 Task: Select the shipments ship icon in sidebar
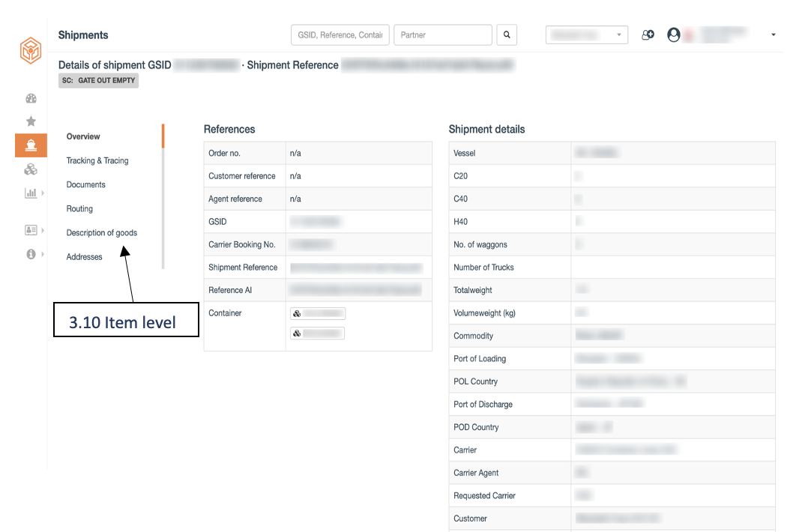point(31,145)
